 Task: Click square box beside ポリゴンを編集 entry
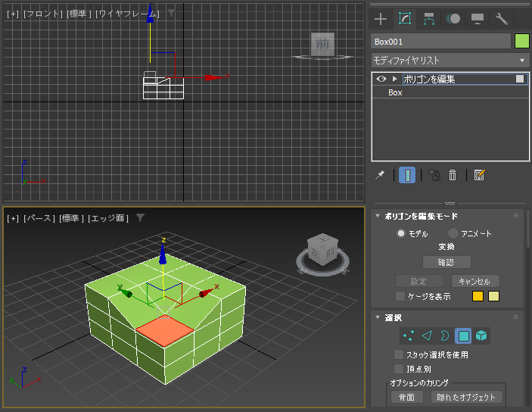[520, 79]
